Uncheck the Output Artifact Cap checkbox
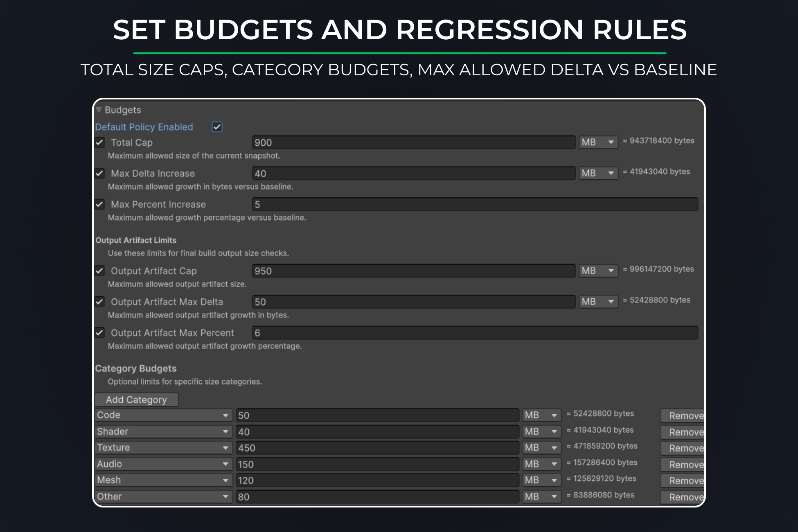 point(99,271)
